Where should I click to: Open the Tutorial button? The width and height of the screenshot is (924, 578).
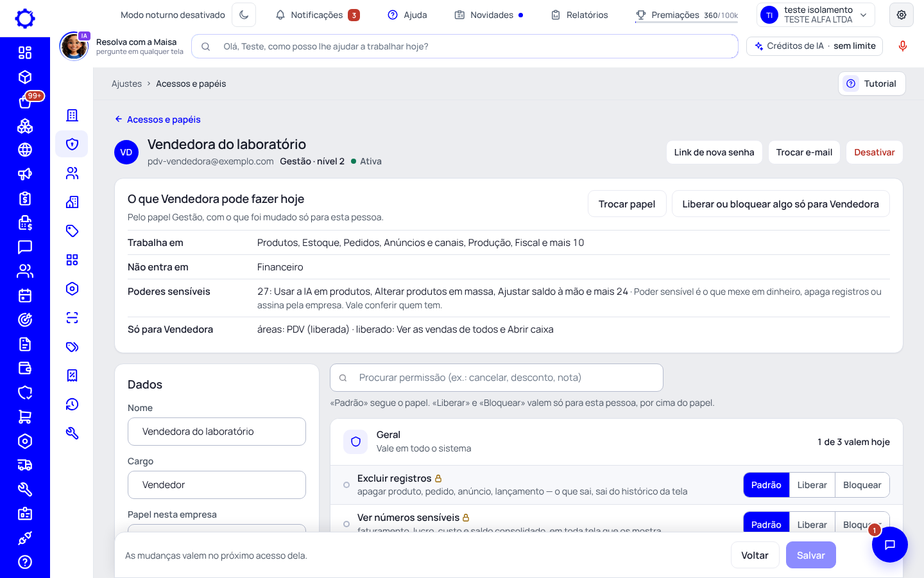[871, 83]
